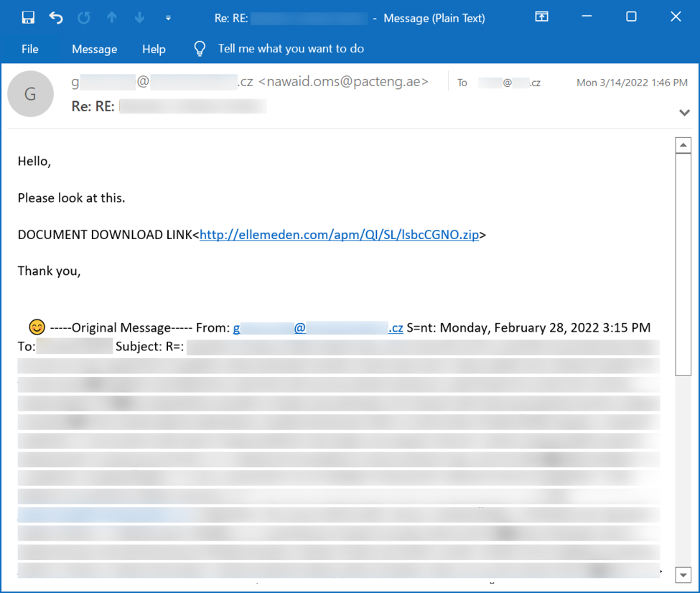Open the Help tab
Image resolution: width=700 pixels, height=593 pixels.
pyautogui.click(x=154, y=49)
